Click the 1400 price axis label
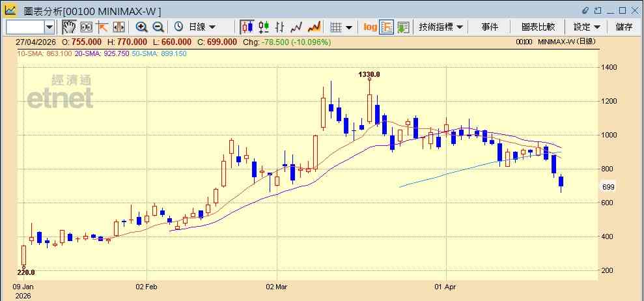Image resolution: width=644 pixels, height=301 pixels. [x=608, y=67]
